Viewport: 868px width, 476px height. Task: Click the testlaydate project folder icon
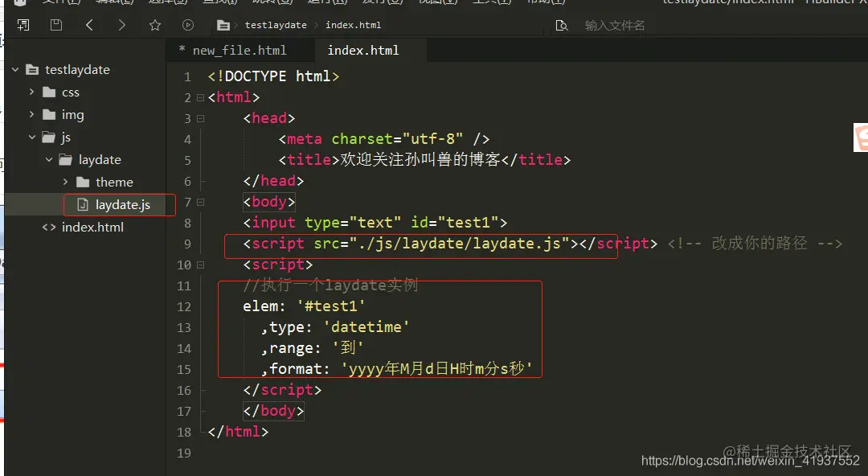33,70
